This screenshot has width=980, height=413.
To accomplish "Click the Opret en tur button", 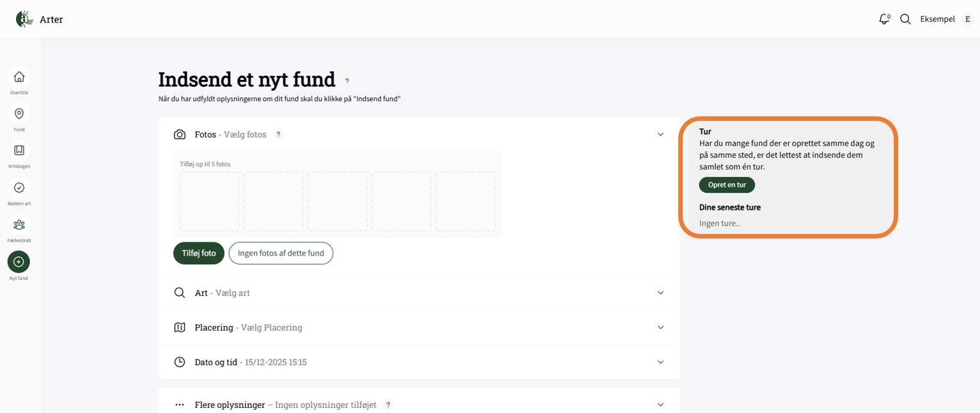I will pos(727,185).
